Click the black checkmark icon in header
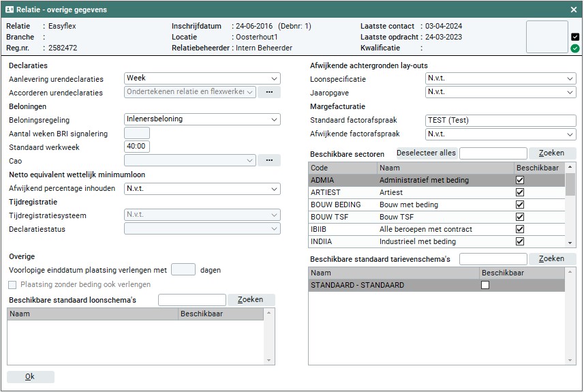The height and width of the screenshot is (392, 584). (575, 37)
